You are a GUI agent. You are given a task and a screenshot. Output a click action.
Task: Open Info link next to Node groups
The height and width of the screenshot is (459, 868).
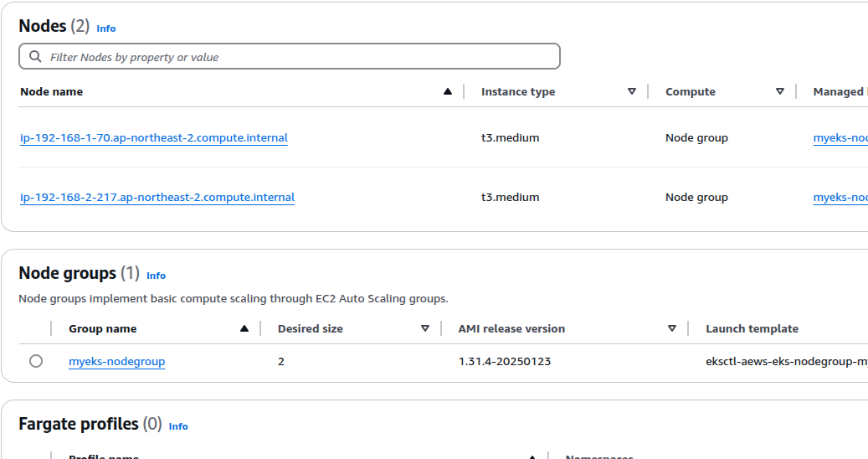tap(157, 276)
